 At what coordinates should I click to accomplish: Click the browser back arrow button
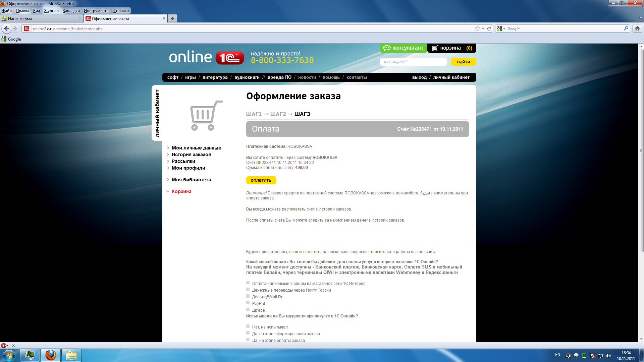7,28
